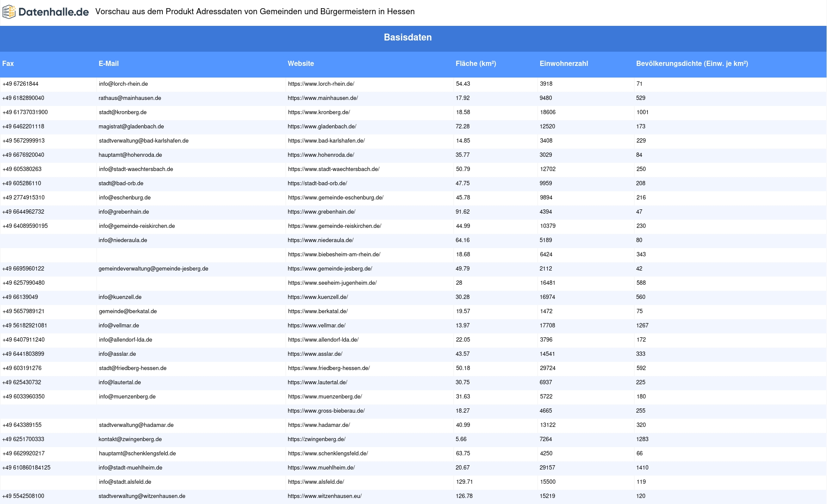
Task: Open https://www.asslar.de/ link
Action: tap(315, 354)
